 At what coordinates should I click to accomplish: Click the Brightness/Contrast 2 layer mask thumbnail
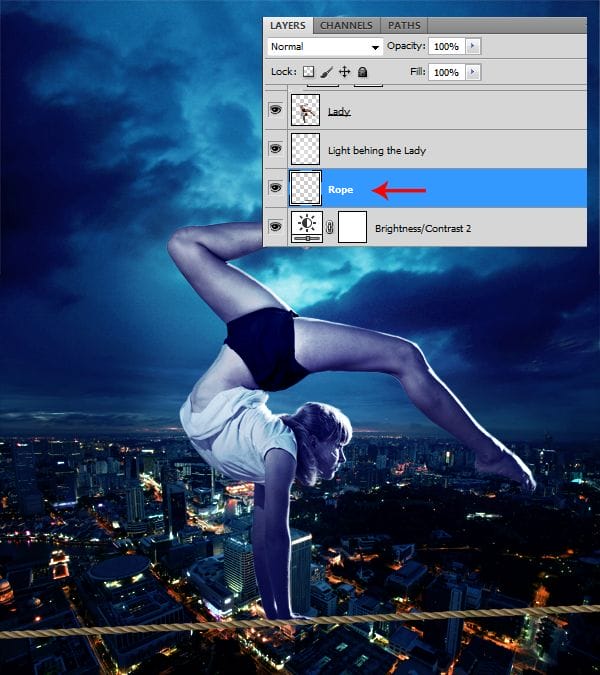tap(353, 227)
